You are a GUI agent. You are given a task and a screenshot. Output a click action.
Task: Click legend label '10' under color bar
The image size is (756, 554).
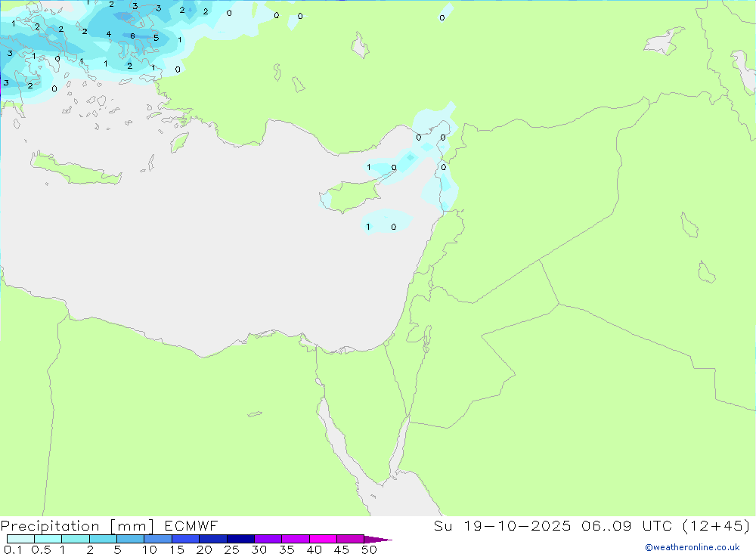(x=149, y=549)
